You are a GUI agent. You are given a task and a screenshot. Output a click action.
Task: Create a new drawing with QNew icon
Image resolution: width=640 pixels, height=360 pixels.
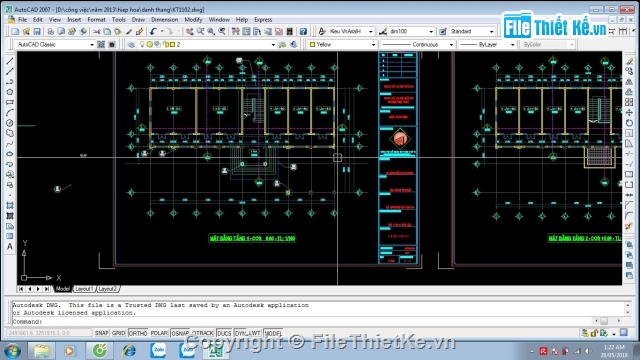click(x=15, y=31)
